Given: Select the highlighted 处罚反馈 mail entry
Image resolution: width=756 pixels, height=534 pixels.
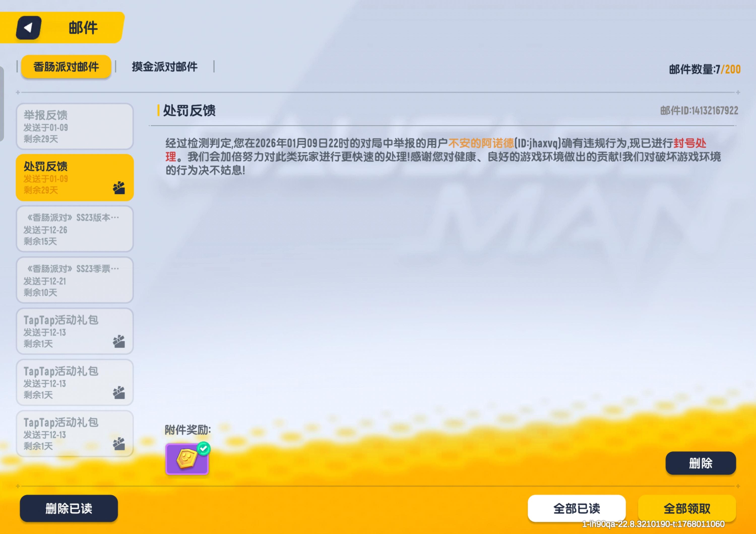Looking at the screenshot, I should (x=66, y=178).
